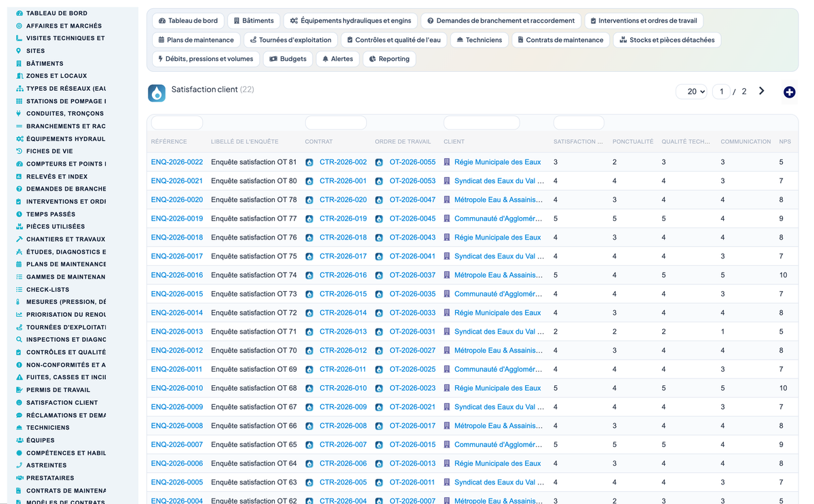Click the Référence filter input field
814x504 pixels.
(177, 123)
